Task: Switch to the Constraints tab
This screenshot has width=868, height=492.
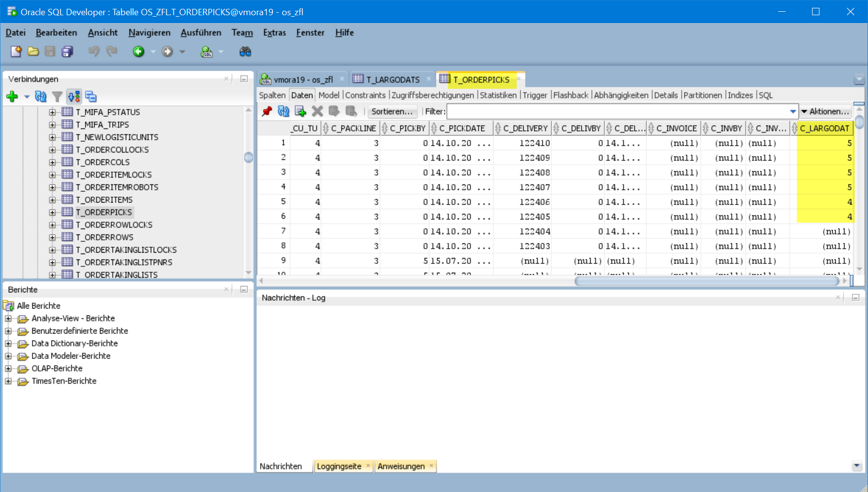Action: pos(365,95)
